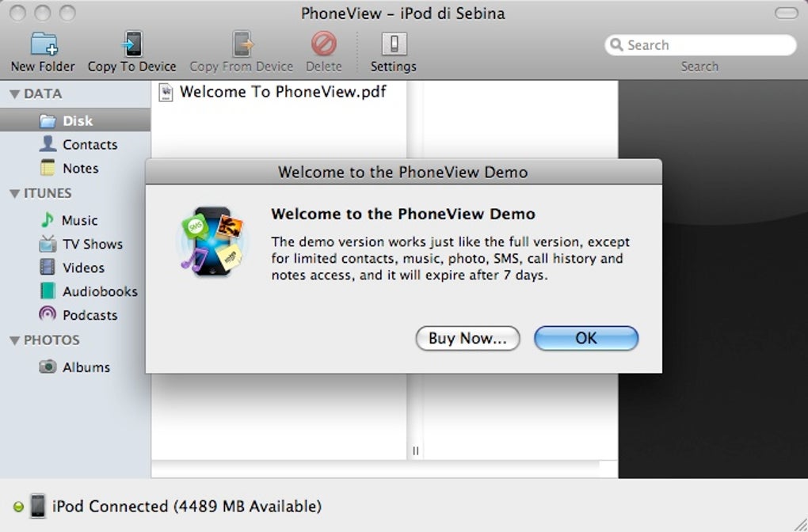The width and height of the screenshot is (808, 532).
Task: Open Albums under Photos
Action: [75, 367]
